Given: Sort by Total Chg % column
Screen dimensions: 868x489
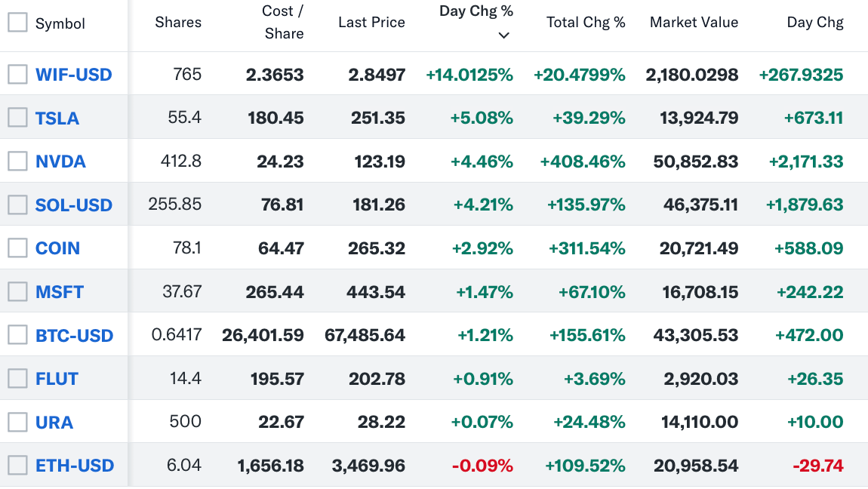Looking at the screenshot, I should [586, 23].
